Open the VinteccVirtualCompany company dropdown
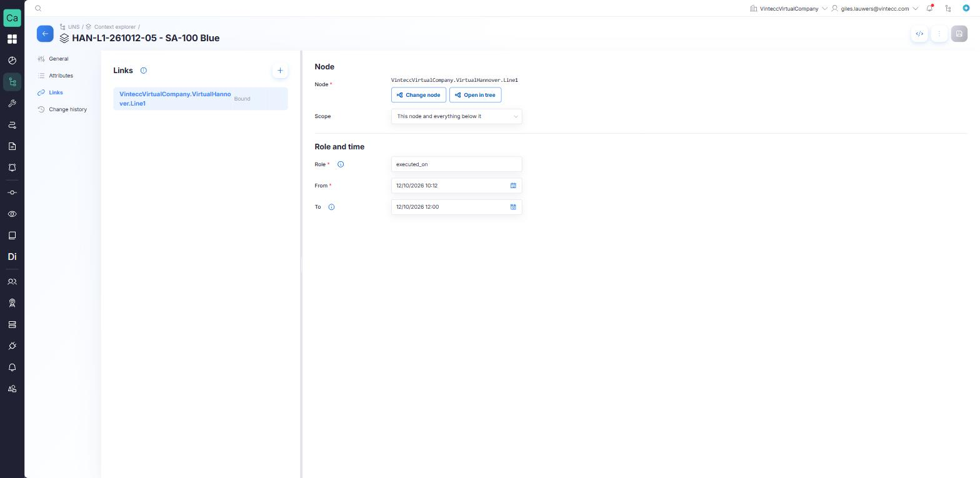This screenshot has width=980, height=478. (x=789, y=9)
